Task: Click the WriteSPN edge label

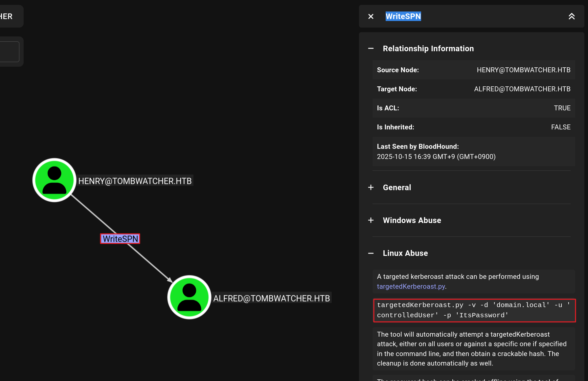Action: (120, 239)
